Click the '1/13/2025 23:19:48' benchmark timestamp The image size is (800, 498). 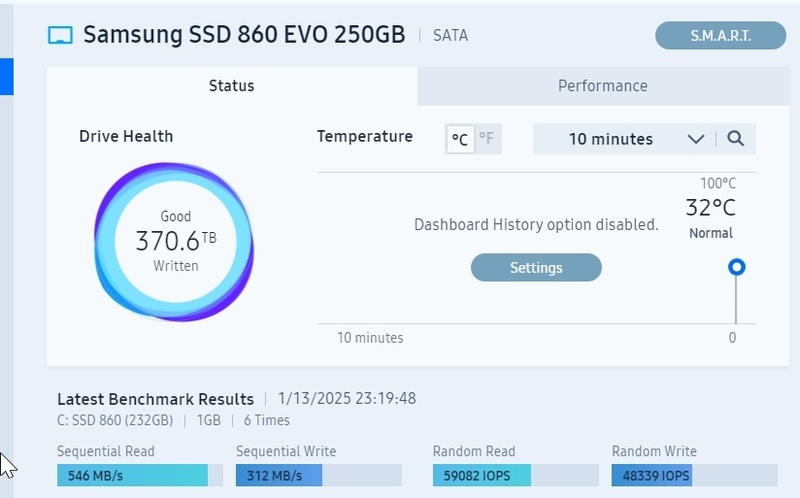[347, 399]
